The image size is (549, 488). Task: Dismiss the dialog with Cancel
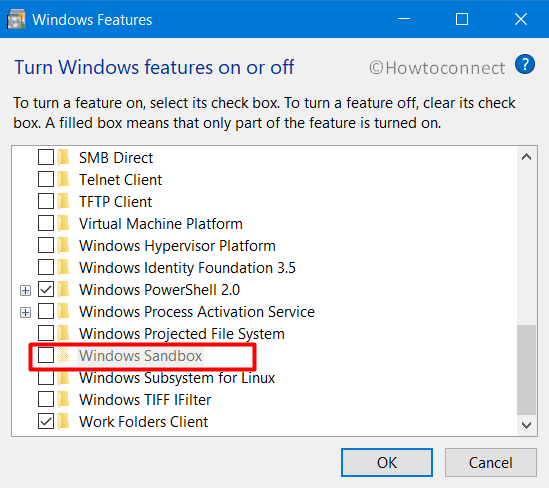[x=491, y=462]
